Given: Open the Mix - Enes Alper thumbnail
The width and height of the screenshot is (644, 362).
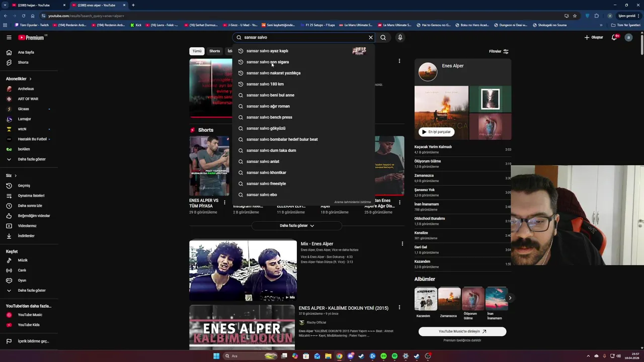Looking at the screenshot, I should click(243, 270).
